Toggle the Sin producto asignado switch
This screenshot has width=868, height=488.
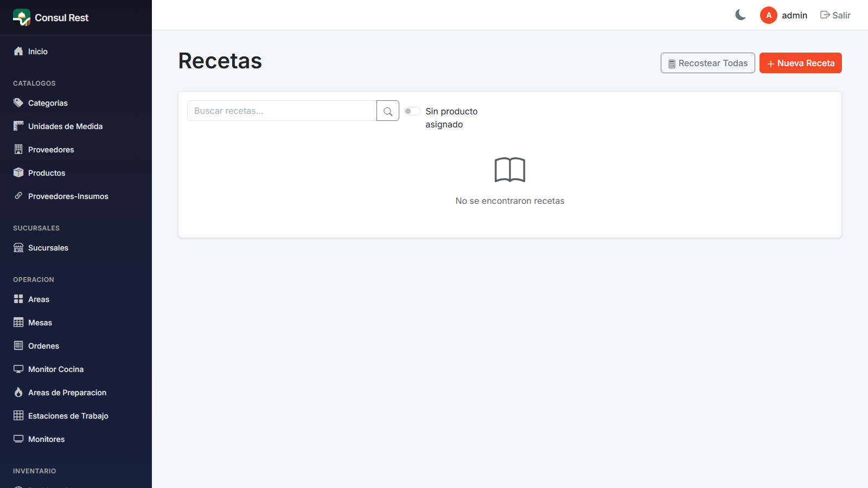coord(412,111)
